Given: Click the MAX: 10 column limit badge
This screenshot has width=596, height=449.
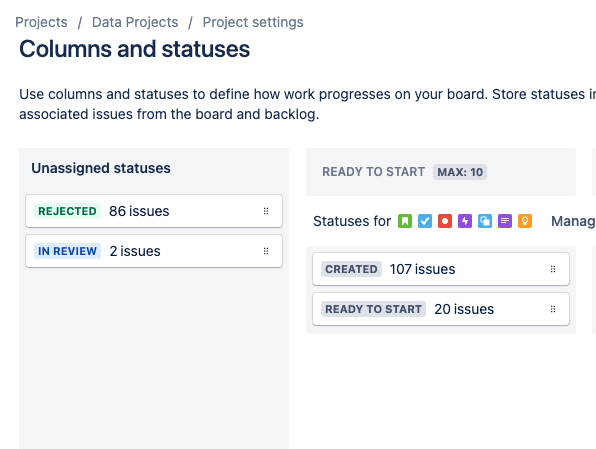Looking at the screenshot, I should [x=460, y=172].
